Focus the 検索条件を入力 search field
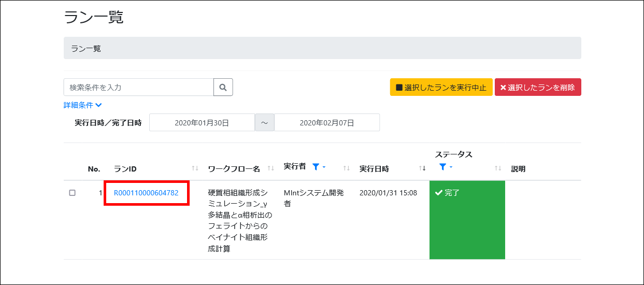 pos(138,88)
